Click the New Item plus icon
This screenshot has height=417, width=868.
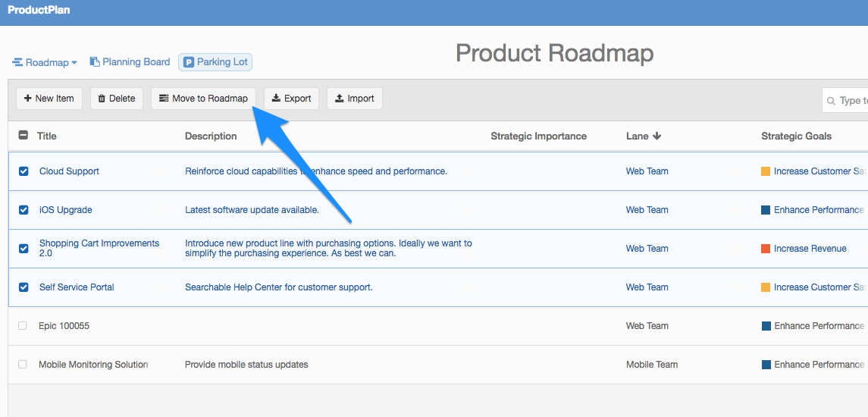point(28,99)
